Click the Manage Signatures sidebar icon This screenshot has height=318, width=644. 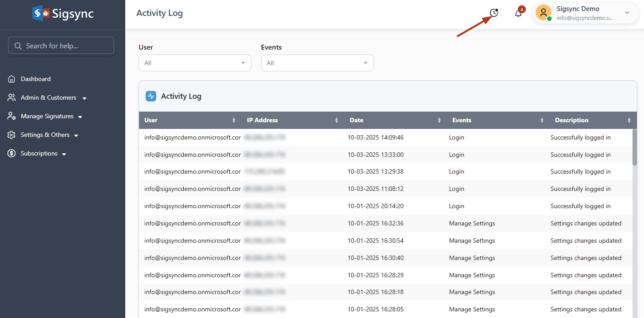12,116
